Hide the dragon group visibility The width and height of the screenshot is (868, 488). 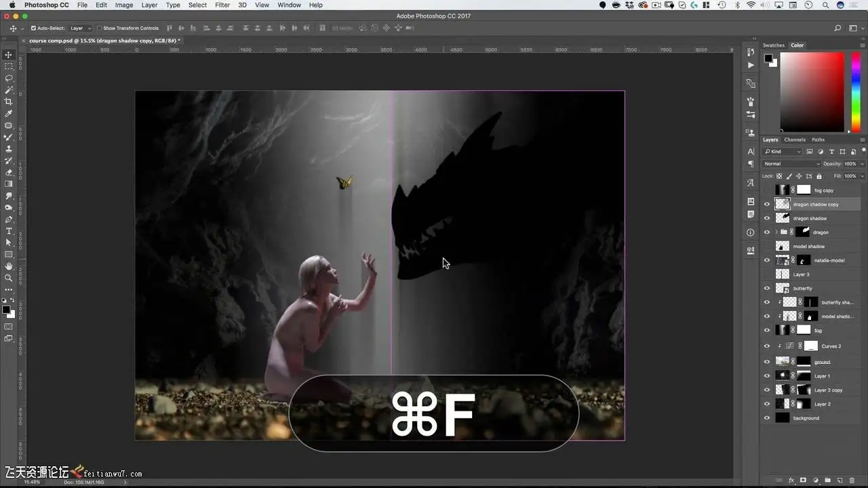click(x=767, y=232)
